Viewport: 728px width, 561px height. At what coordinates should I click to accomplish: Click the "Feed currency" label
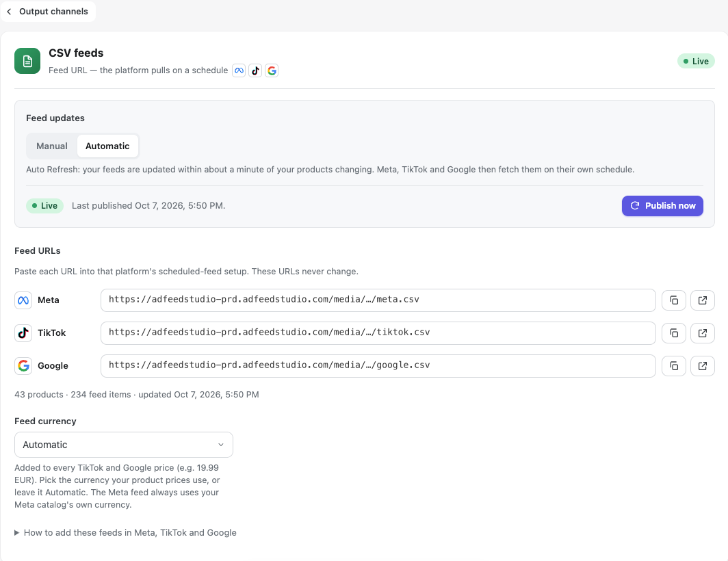coord(45,421)
